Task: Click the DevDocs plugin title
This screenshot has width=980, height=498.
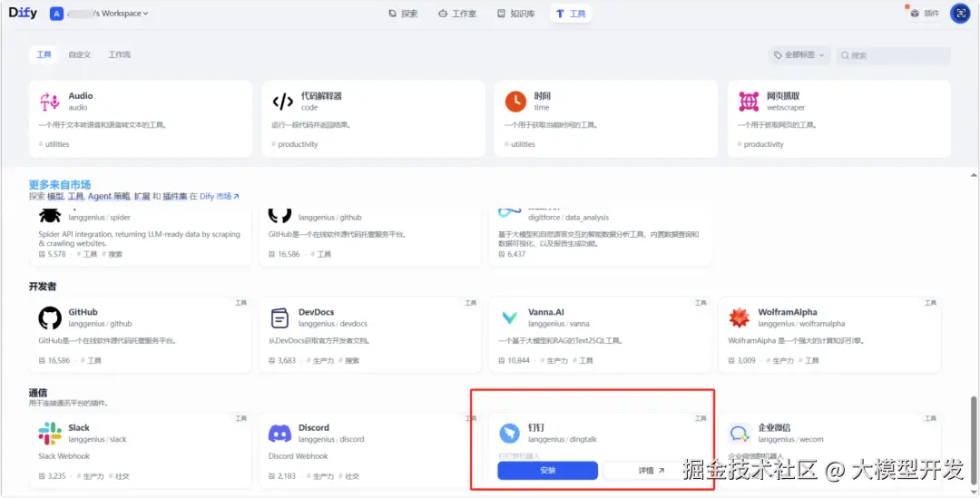Action: click(317, 312)
